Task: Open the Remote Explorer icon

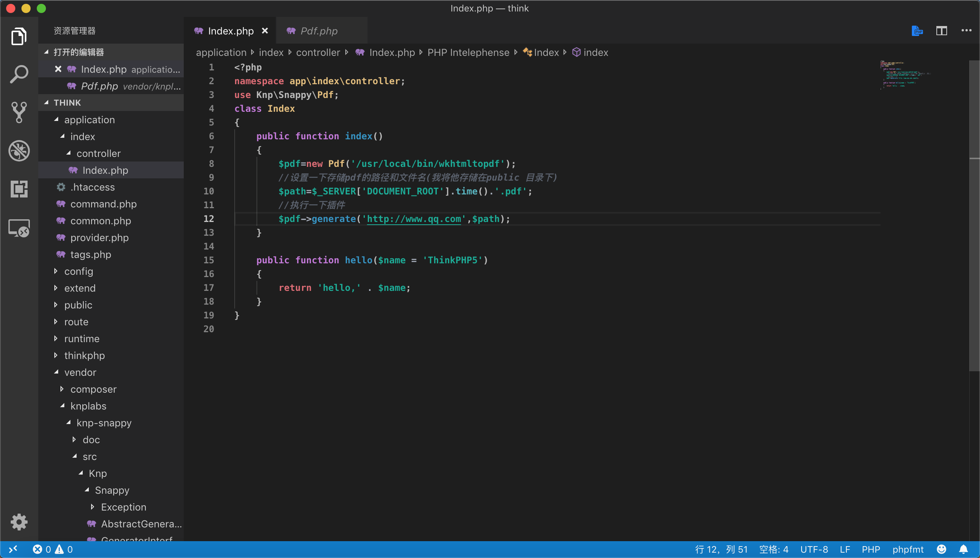Action: [19, 228]
